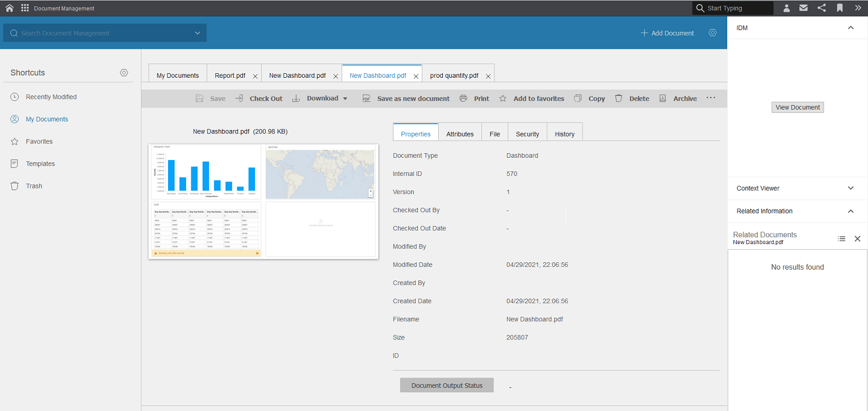Open the prod quantity.pdf tab
Viewport: 868px width, 411px height.
[x=454, y=76]
